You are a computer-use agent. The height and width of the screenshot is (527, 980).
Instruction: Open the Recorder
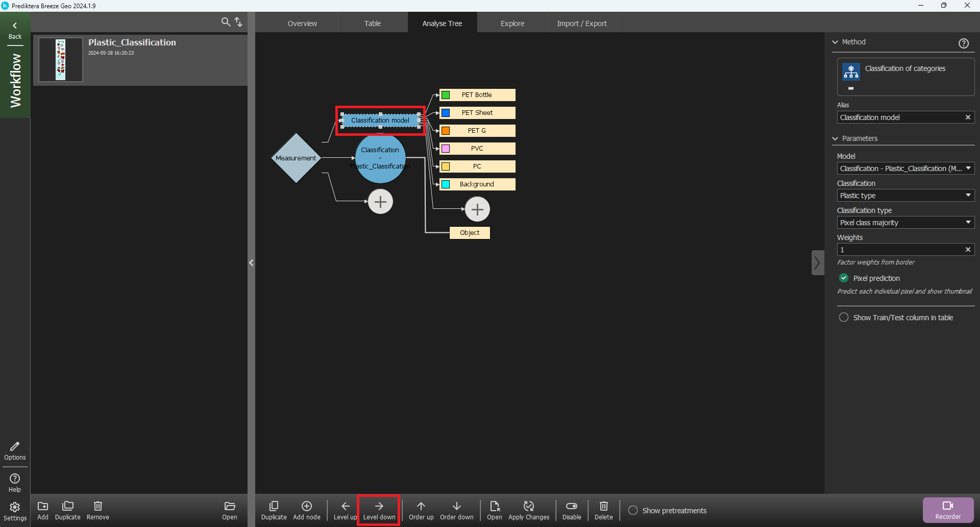click(x=948, y=510)
